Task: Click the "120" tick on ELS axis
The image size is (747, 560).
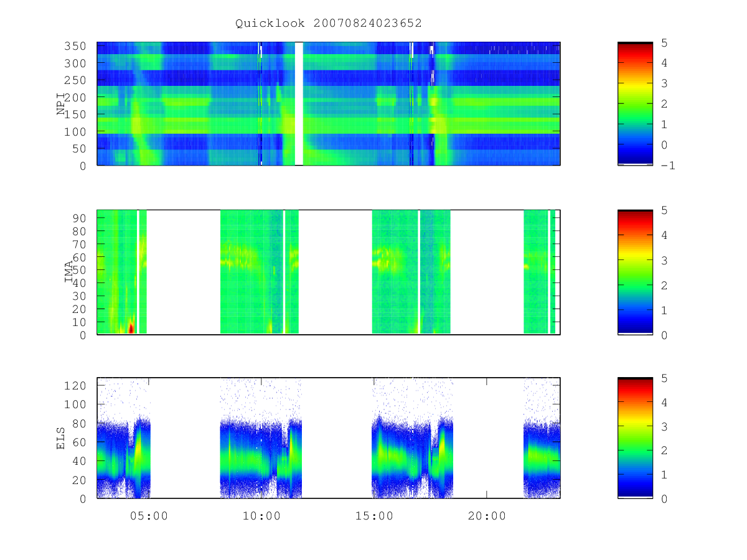Action: pos(76,385)
